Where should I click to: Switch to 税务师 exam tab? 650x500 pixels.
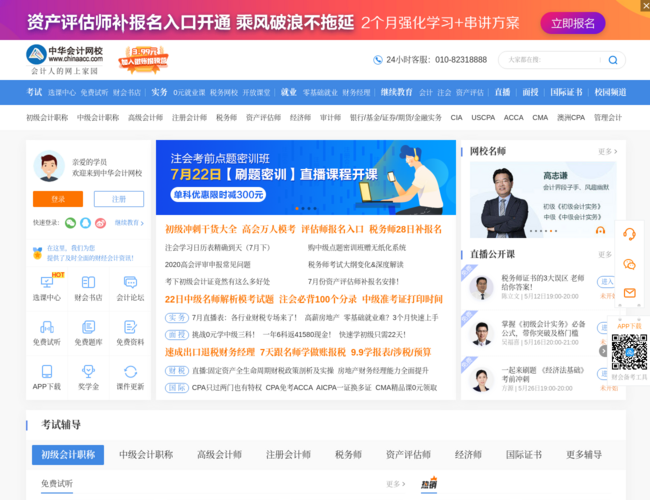point(348,455)
